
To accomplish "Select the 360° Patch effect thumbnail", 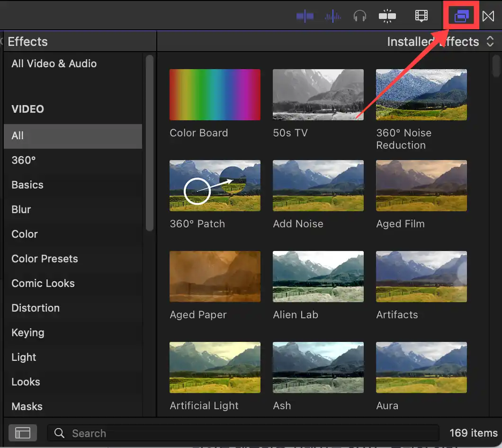I will 215,186.
